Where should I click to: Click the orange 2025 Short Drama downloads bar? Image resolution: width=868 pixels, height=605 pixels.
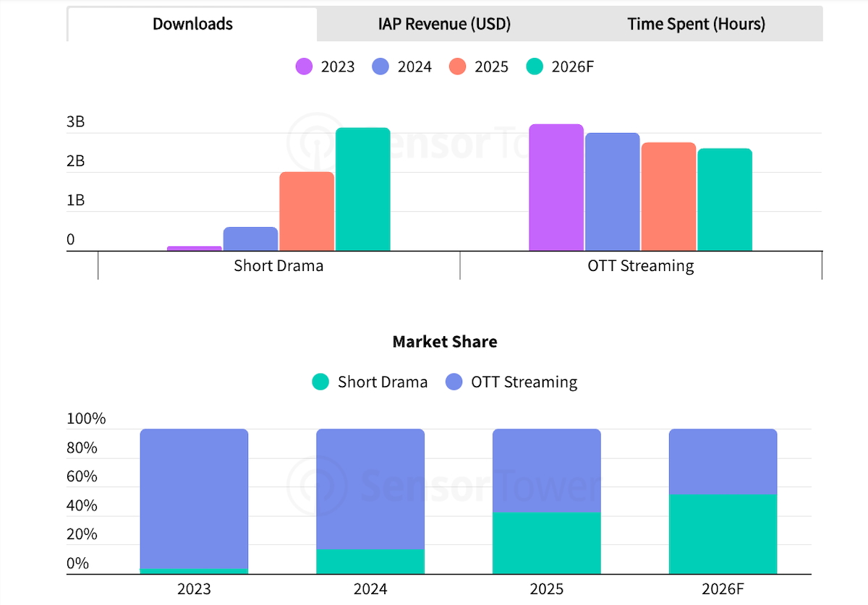[x=307, y=211]
